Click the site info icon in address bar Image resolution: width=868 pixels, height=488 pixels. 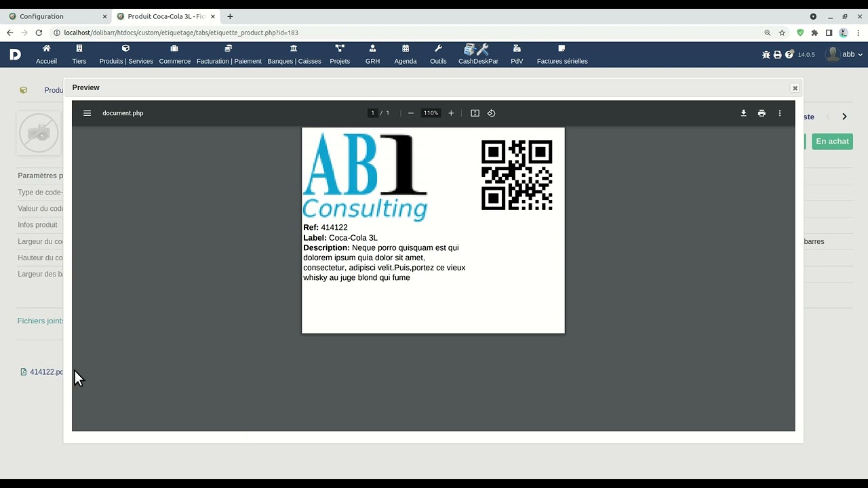(x=56, y=33)
